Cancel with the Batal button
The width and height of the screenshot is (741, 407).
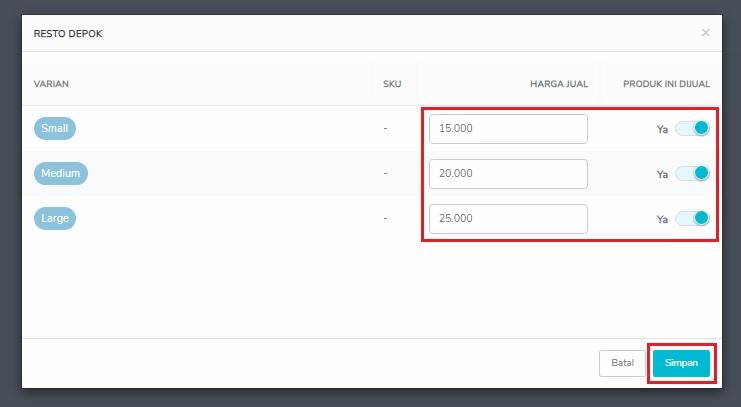pos(622,363)
